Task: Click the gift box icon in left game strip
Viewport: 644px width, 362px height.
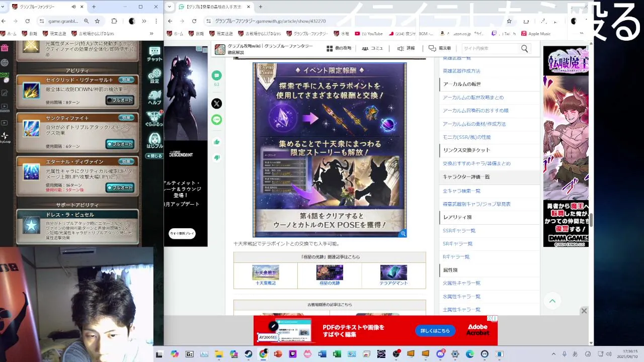Action: [x=5, y=48]
